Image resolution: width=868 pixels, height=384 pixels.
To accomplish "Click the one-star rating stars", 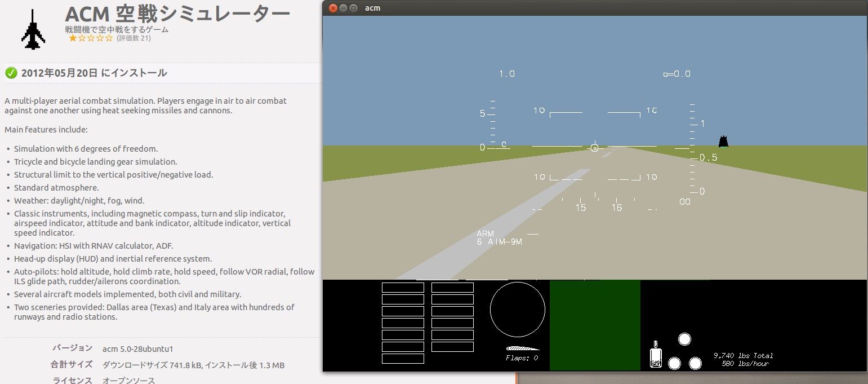I will [91, 38].
